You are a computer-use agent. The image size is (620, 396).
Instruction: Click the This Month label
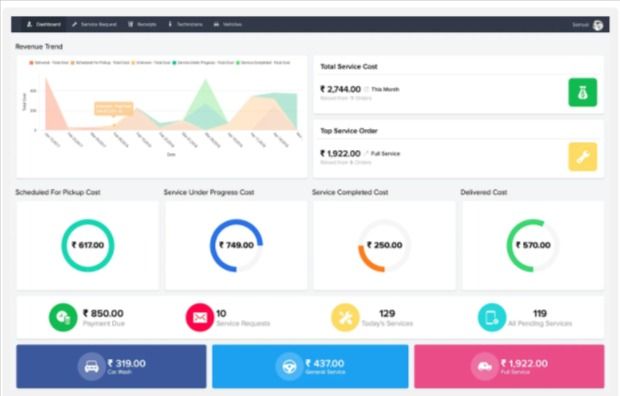[x=385, y=89]
